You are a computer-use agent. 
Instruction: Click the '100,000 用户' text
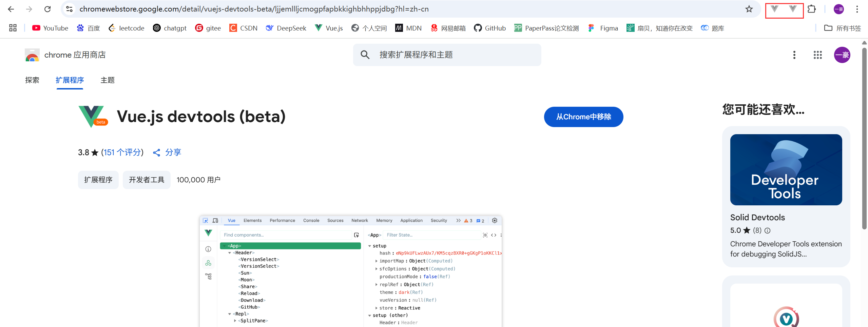(x=198, y=180)
